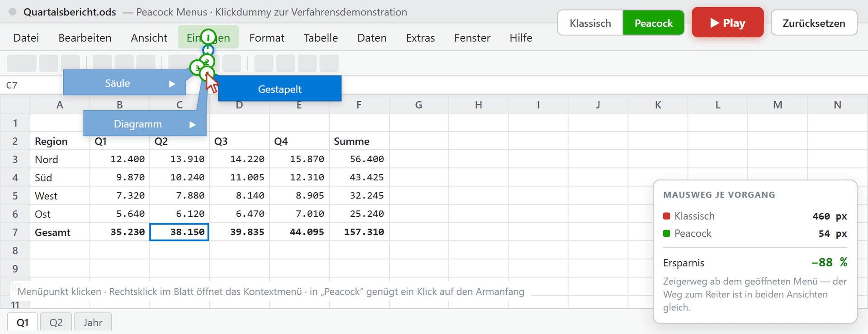Select row header 8

pyautogui.click(x=15, y=250)
